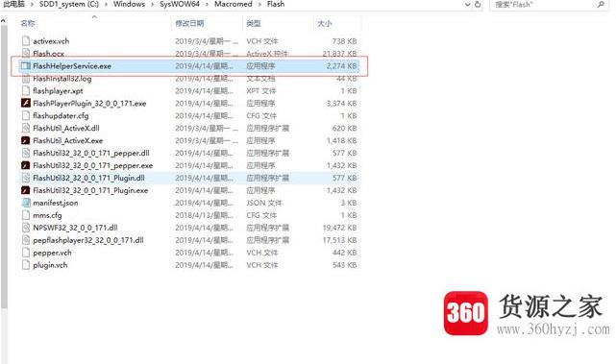Collapse sort arrow above the name column
The height and width of the screenshot is (364, 616).
pos(94,17)
